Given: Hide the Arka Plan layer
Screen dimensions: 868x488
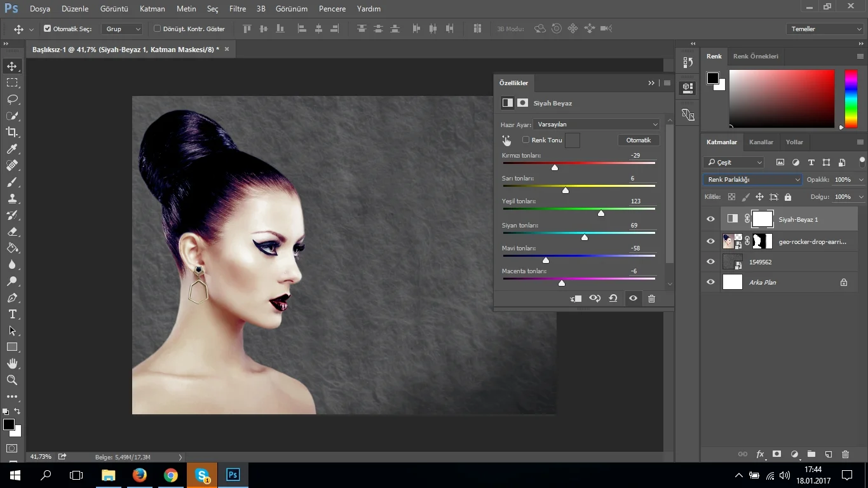Looking at the screenshot, I should 710,282.
